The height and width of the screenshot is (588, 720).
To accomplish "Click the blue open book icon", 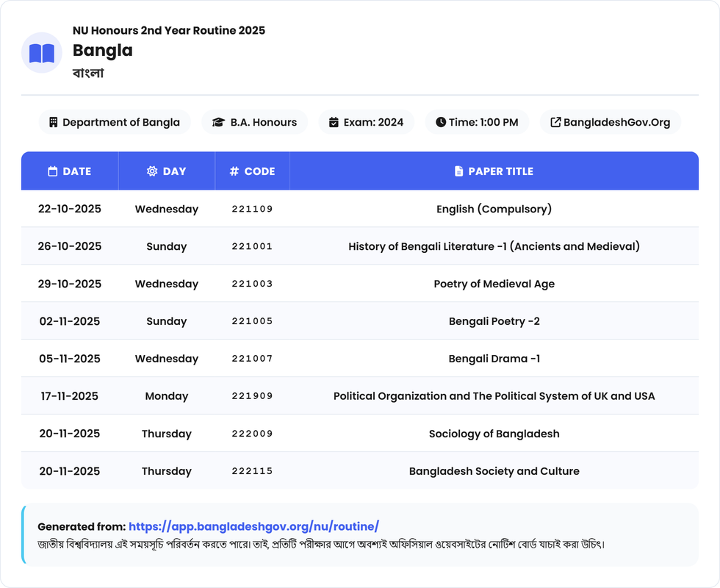I will [42, 53].
